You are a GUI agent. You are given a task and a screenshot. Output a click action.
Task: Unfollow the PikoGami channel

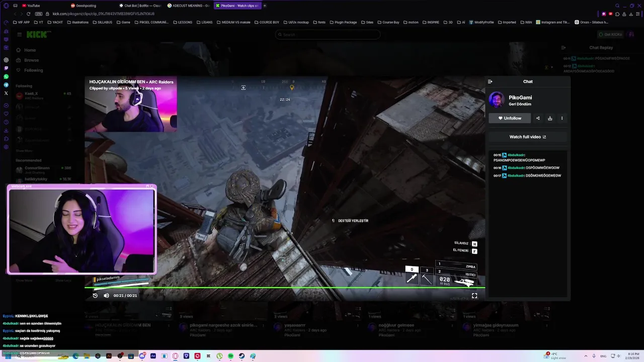(510, 118)
